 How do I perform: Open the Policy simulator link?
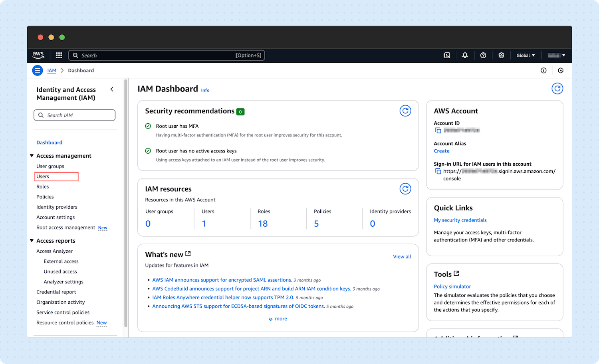452,287
